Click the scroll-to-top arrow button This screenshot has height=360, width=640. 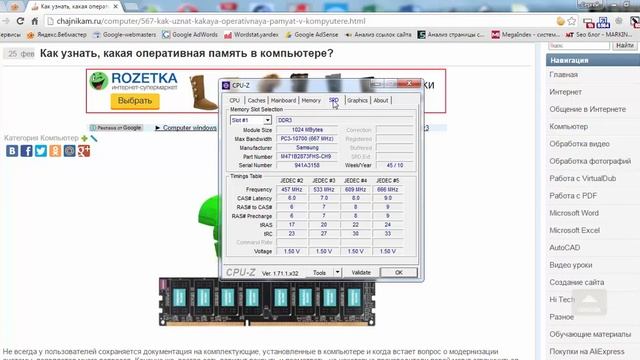(589, 302)
